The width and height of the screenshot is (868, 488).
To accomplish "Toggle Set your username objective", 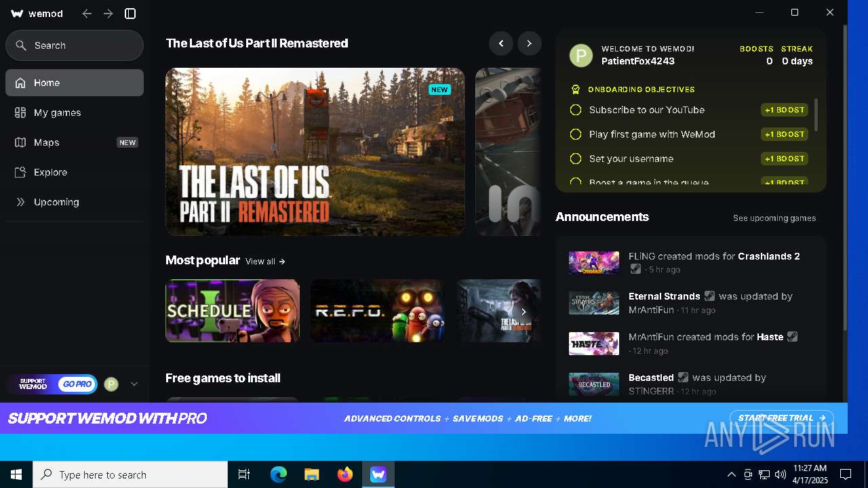I will pos(576,159).
